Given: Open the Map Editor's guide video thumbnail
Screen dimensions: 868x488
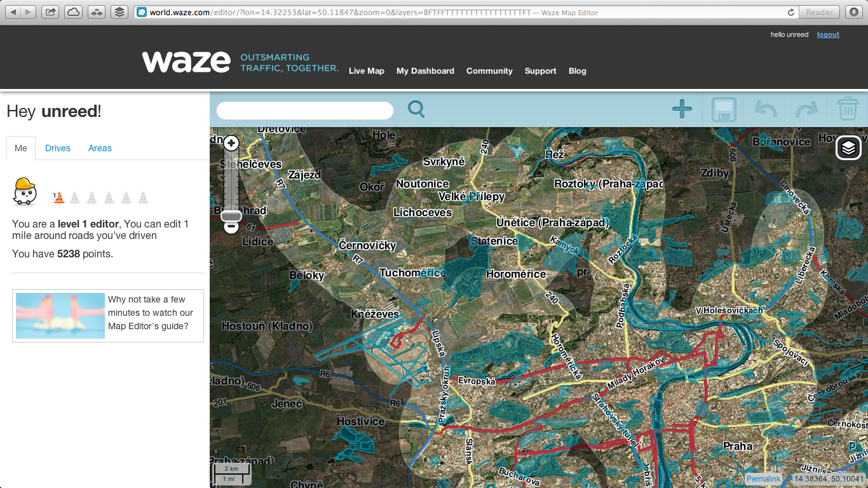Looking at the screenshot, I should click(x=60, y=316).
